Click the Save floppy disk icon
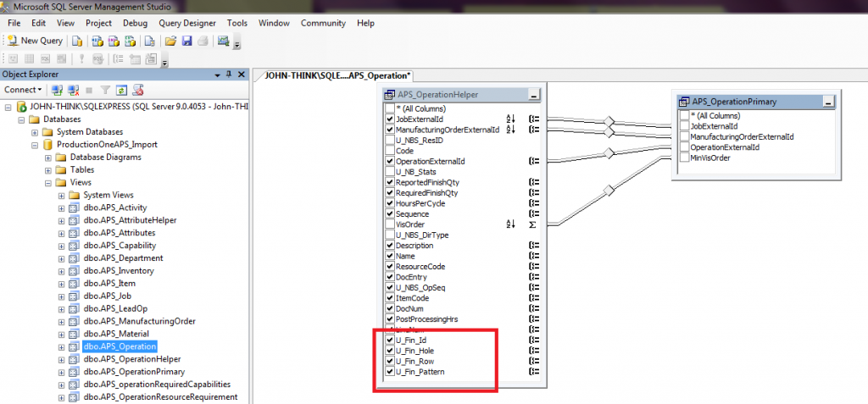 tap(186, 41)
